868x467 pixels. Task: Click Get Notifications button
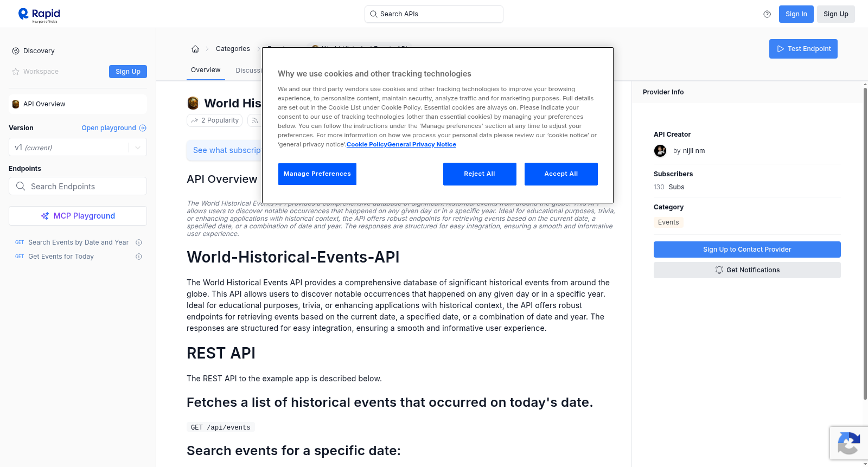tap(747, 270)
